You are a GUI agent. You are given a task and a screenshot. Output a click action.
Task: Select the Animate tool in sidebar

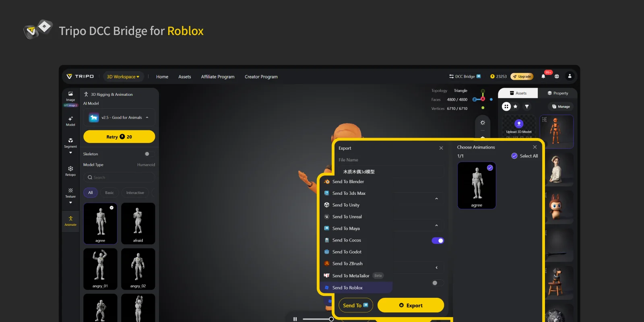point(70,221)
